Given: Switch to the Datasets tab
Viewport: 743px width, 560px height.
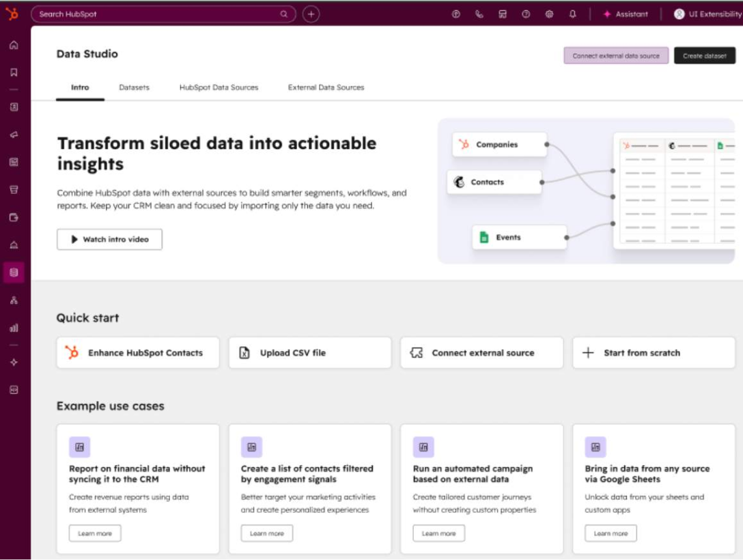Looking at the screenshot, I should pos(133,87).
